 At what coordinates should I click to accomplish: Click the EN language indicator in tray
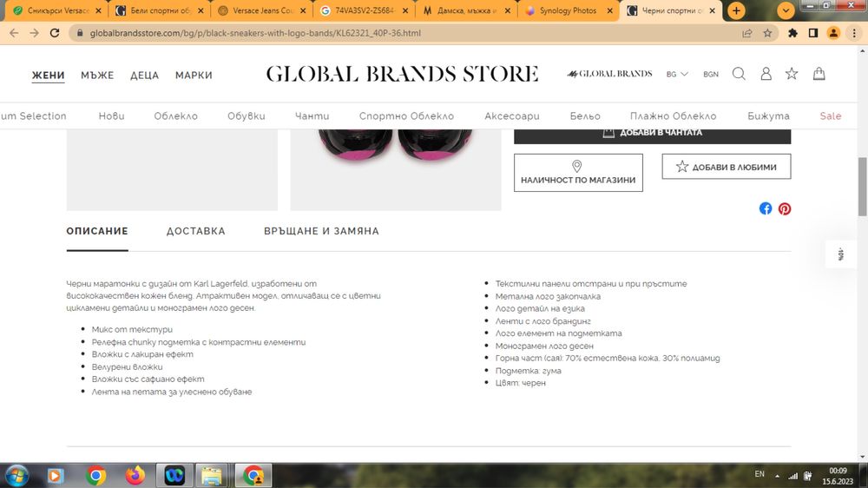[x=759, y=474]
